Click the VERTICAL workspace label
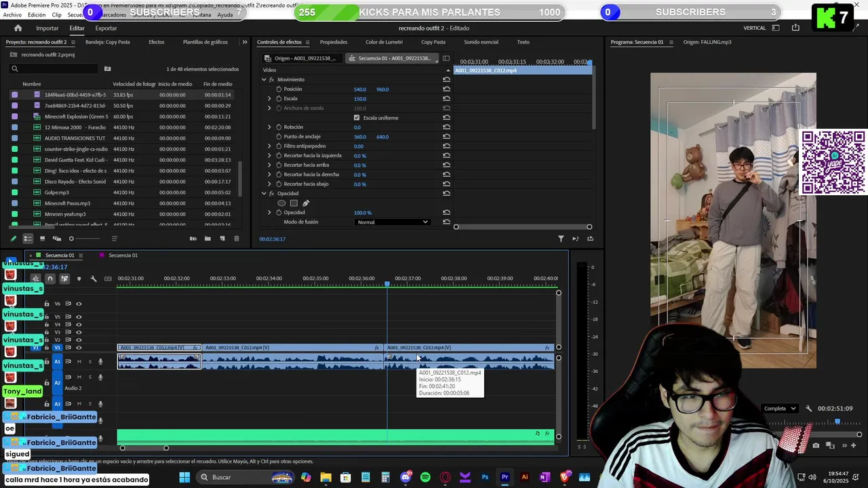The image size is (868, 488). [x=755, y=28]
